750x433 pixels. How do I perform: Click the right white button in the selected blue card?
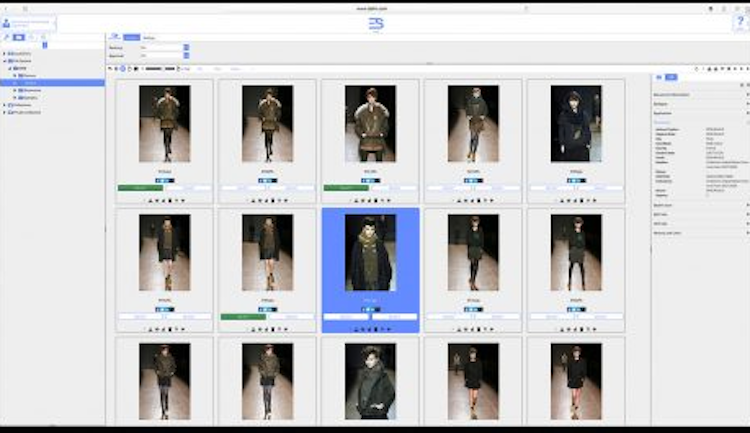[x=395, y=317]
